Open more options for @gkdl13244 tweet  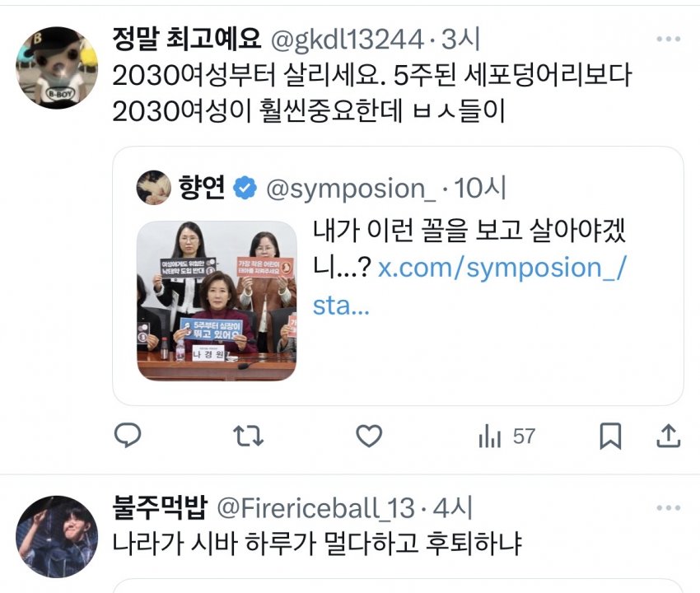[669, 40]
